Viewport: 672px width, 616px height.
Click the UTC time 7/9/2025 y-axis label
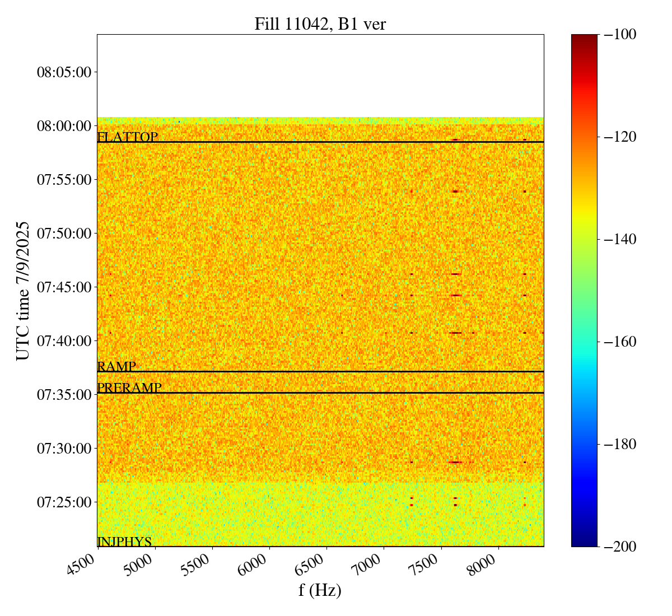point(22,291)
